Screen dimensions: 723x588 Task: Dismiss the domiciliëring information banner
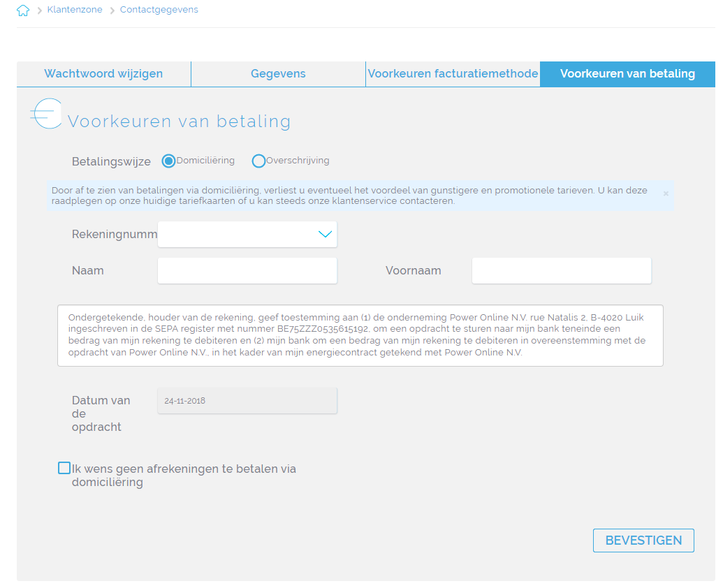click(x=666, y=193)
